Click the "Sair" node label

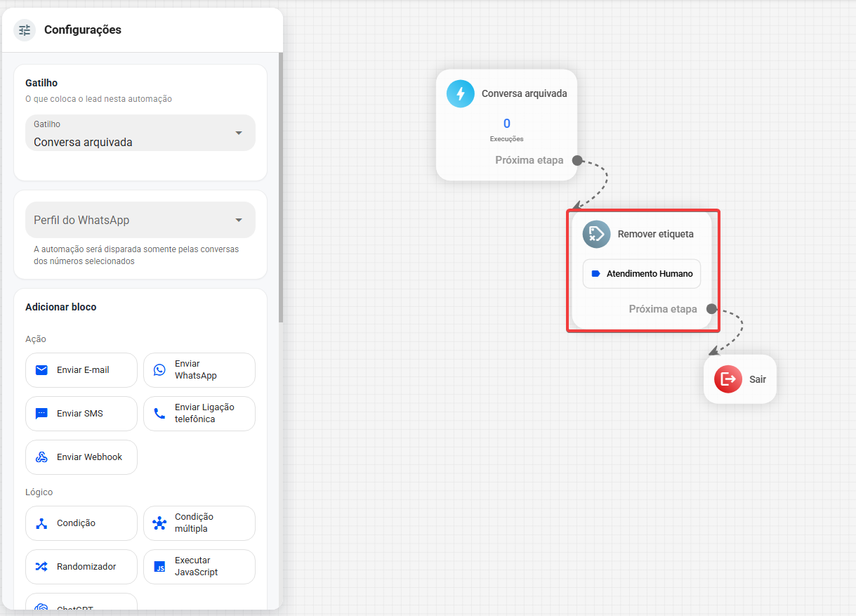pos(758,379)
